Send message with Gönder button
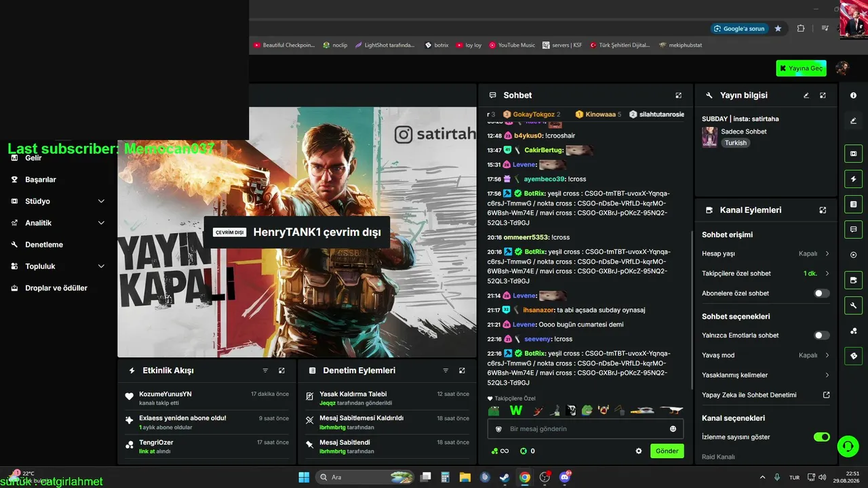Viewport: 868px width, 488px height. (x=667, y=451)
